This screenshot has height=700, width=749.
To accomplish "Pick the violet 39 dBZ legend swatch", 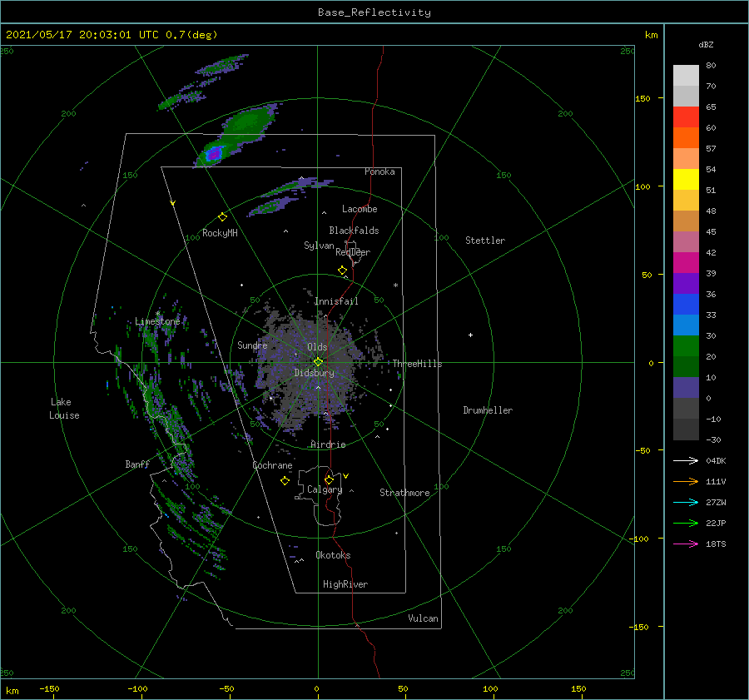I will (686, 283).
